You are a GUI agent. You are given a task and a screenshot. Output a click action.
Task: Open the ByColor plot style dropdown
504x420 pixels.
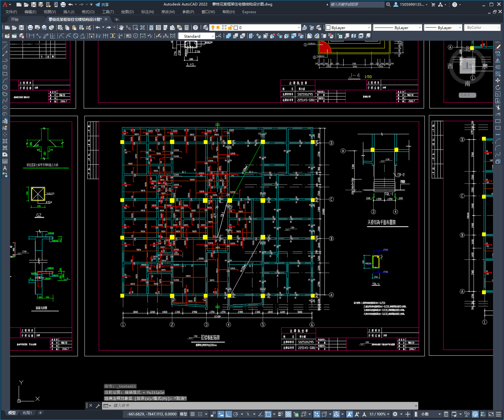[x=482, y=28]
